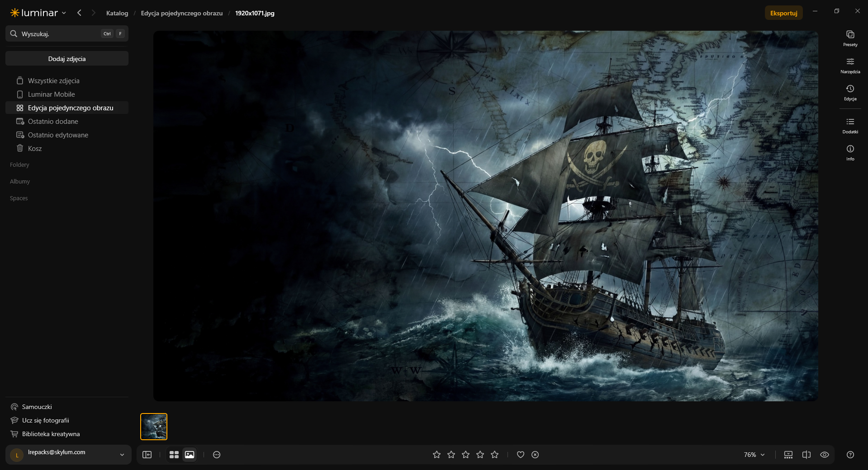
Task: Mark the photo as favorite with heart
Action: [x=521, y=455]
